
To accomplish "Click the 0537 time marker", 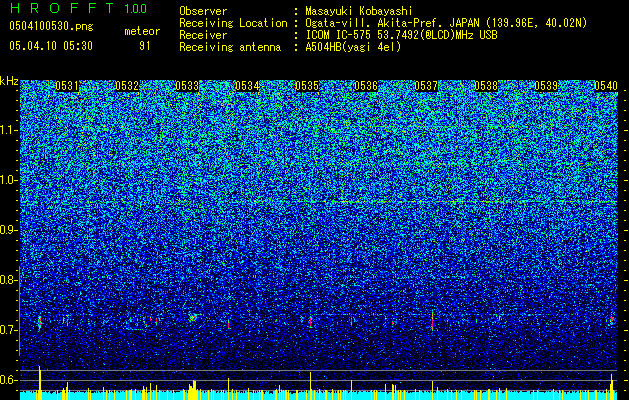I will point(426,86).
